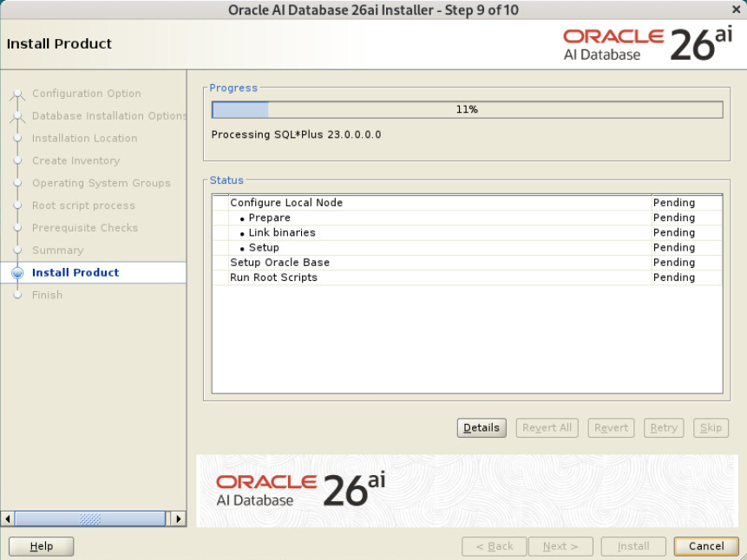Select the Run Root Scripts row

468,277
